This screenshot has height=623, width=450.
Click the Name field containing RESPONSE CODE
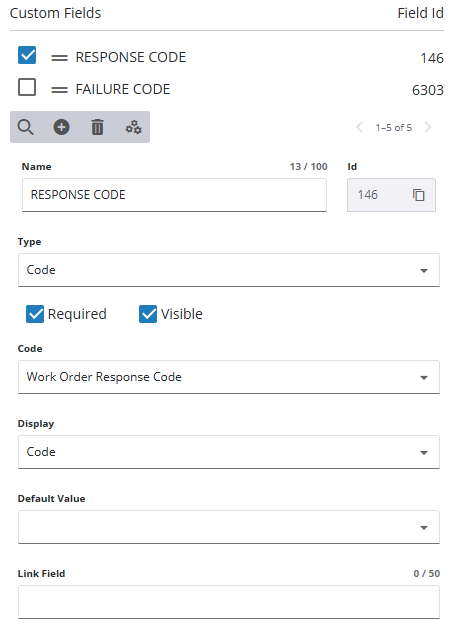[x=174, y=195]
